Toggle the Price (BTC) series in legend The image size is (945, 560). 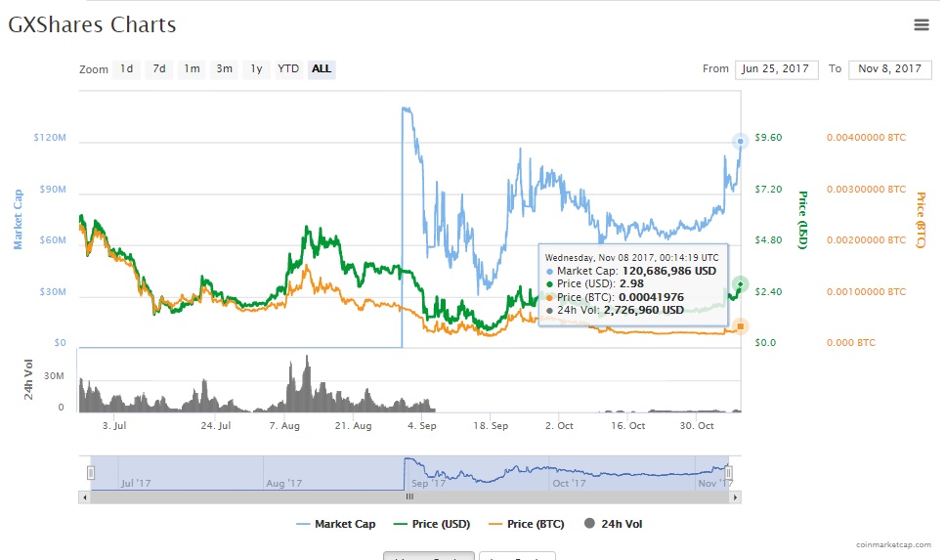pyautogui.click(x=526, y=524)
